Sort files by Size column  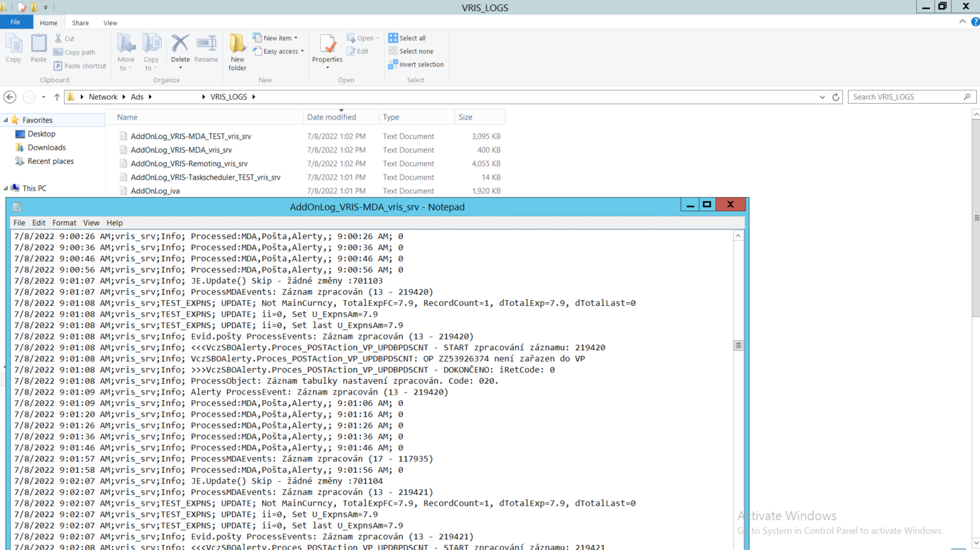pos(480,117)
